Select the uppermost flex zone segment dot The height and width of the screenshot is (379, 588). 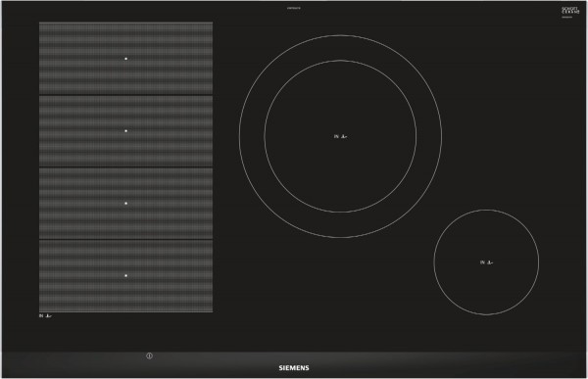click(x=126, y=59)
